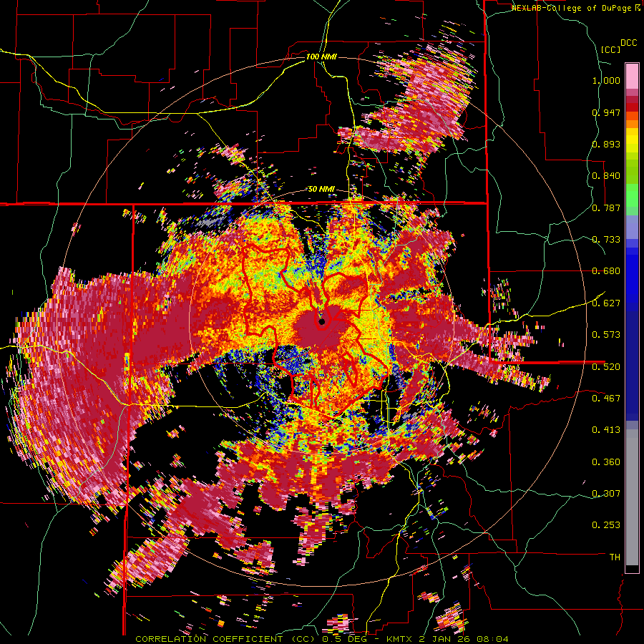Pick the bright green band on color bar
The image size is (644, 644).
(632, 195)
